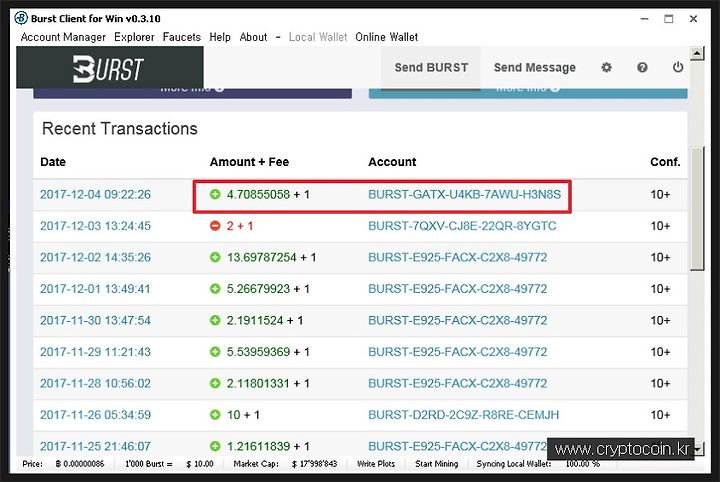Open transaction dated 2017-11-28 10:56:02
Screen dimensions: 720x482
[x=95, y=383]
